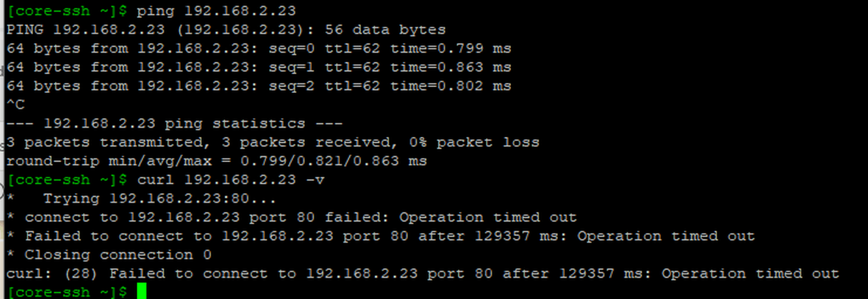Click the last core-ssh prompt

pos(67,292)
